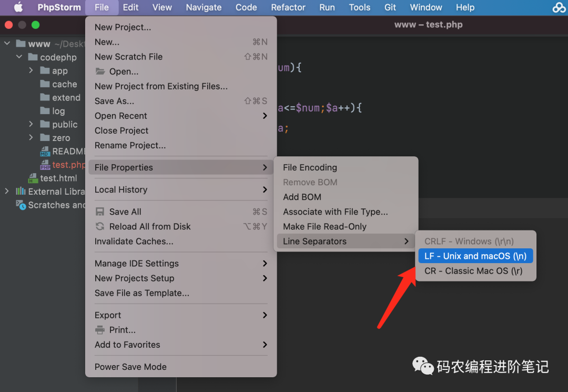Viewport: 568px width, 392px height.
Task: Click the Save All disk icon
Action: 100,212
